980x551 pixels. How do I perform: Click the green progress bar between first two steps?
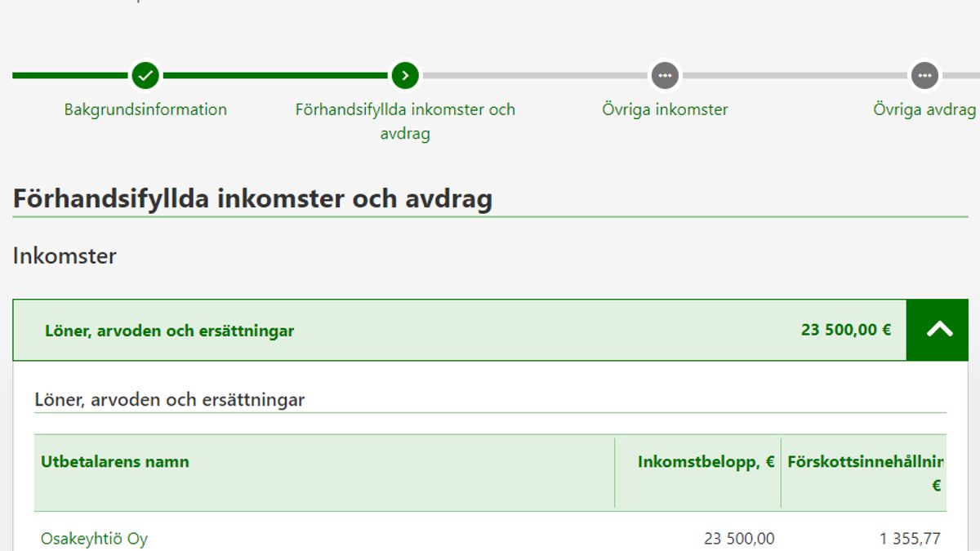coord(275,76)
